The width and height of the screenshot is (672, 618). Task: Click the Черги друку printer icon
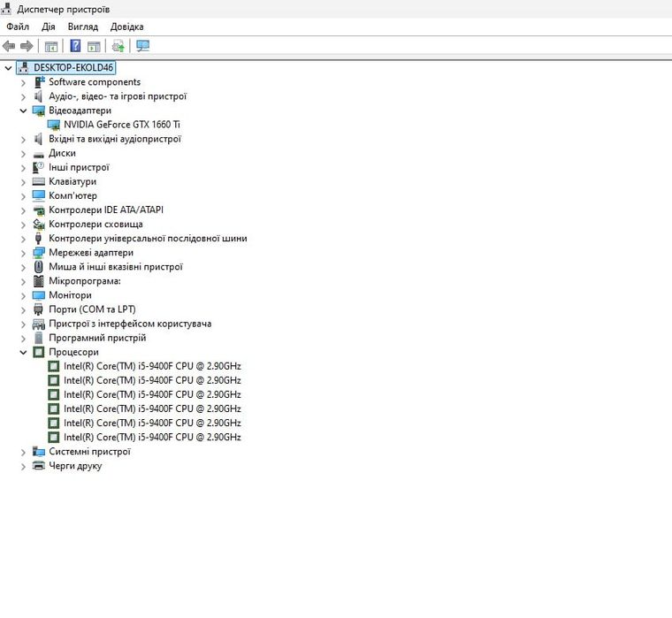(x=39, y=466)
